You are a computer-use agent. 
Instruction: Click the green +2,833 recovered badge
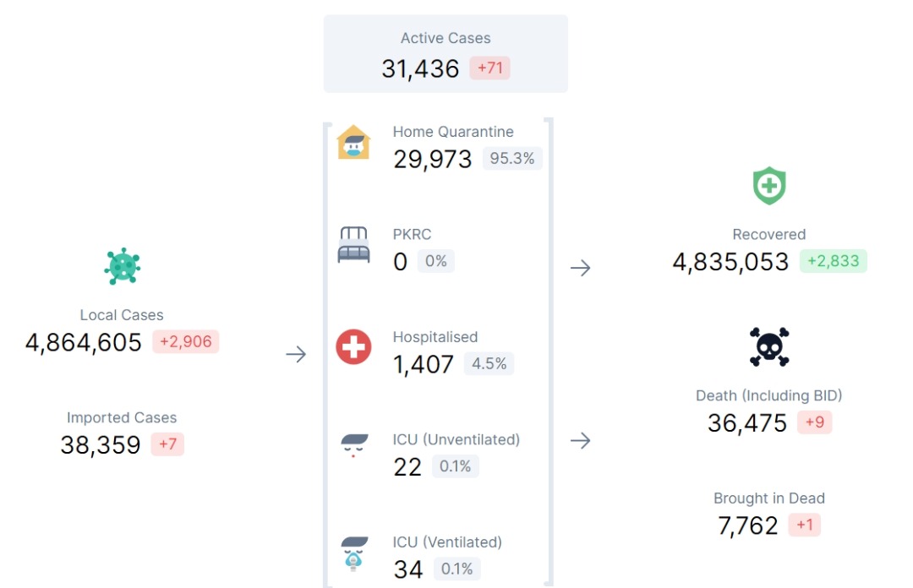[x=834, y=261]
